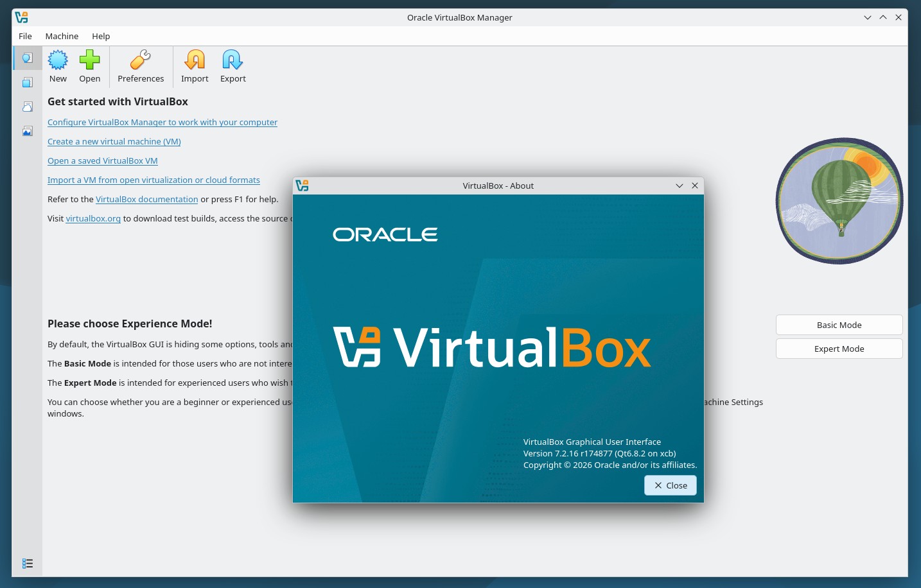Viewport: 921px width, 588px height.
Task: Click "VirtualBox Graphical User Interface" text
Action: 592,442
